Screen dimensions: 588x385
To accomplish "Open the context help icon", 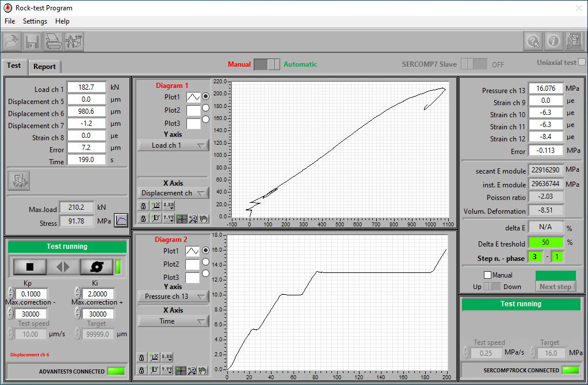I will pos(533,41).
